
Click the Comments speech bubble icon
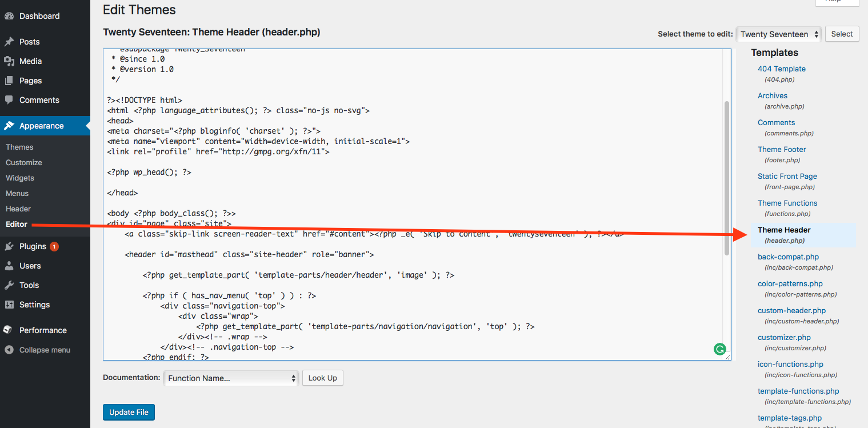click(9, 100)
